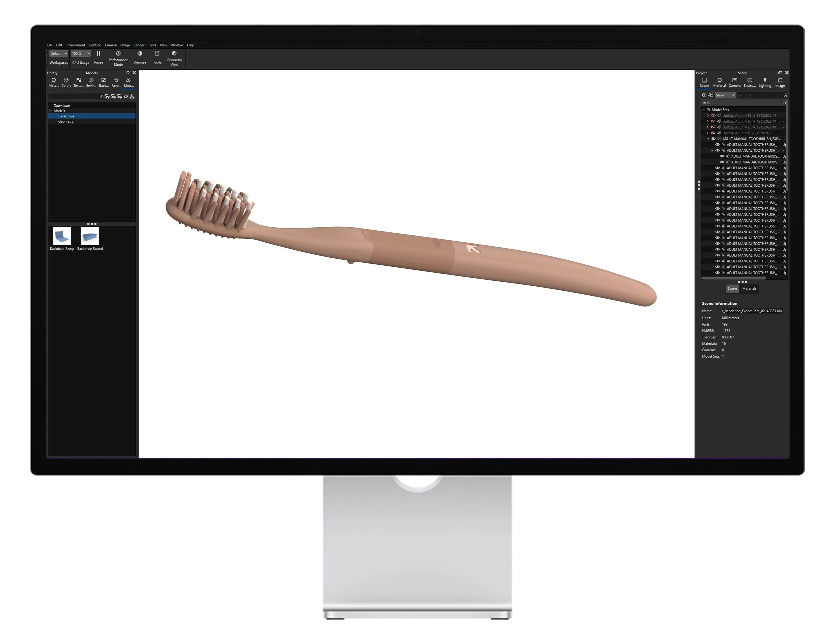Open the Tools toolbar menu

click(157, 54)
